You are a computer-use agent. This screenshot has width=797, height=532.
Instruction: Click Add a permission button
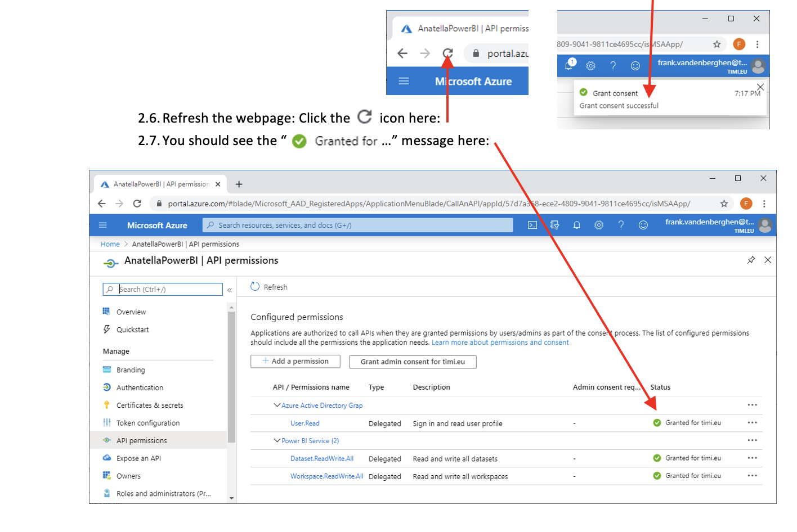[x=295, y=361]
